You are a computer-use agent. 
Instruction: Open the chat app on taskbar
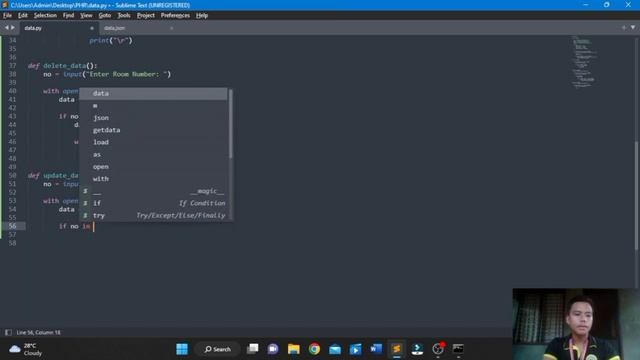pos(273,349)
